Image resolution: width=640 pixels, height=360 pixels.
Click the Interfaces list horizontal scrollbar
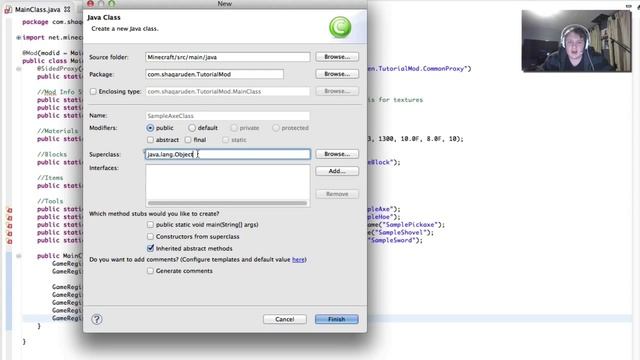coord(227,203)
